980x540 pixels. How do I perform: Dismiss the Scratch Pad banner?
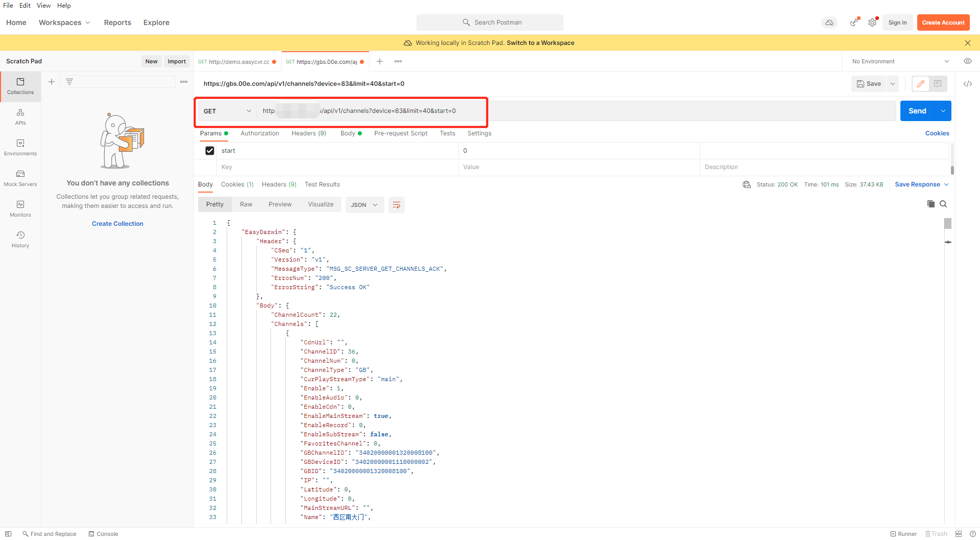[x=968, y=43]
